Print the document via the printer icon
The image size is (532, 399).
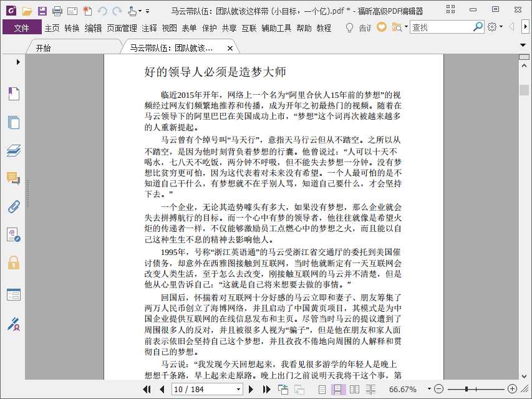pos(57,11)
